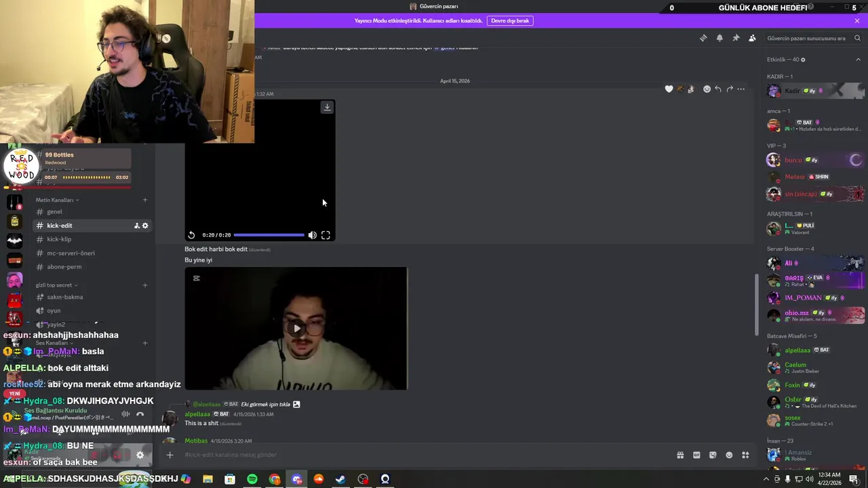Open Kadir's profile in member list
868x488 pixels.
tap(815, 91)
